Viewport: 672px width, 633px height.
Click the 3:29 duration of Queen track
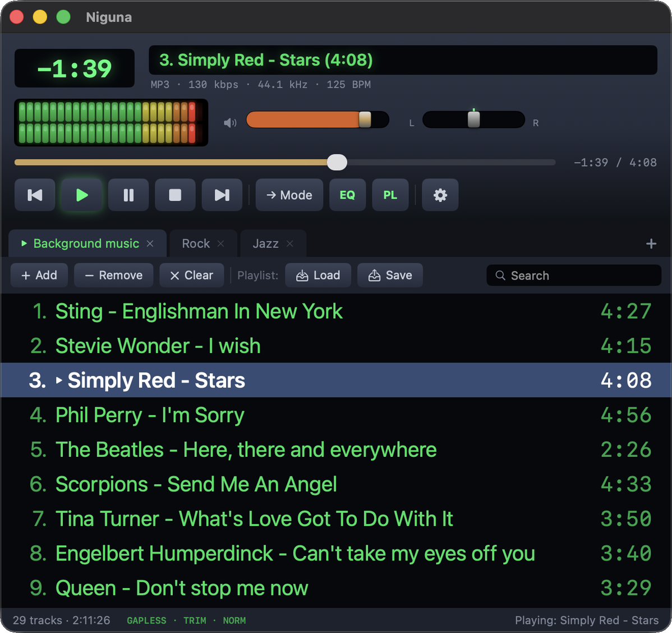click(x=626, y=588)
